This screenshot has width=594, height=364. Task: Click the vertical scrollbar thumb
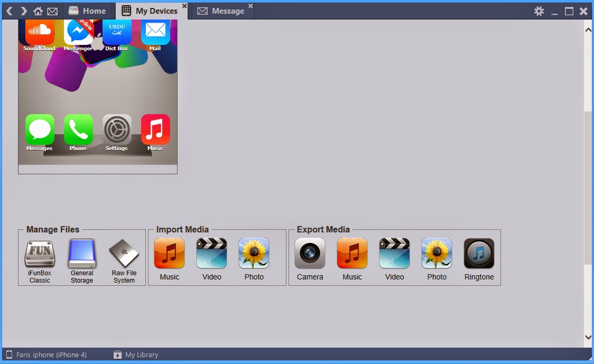588,188
